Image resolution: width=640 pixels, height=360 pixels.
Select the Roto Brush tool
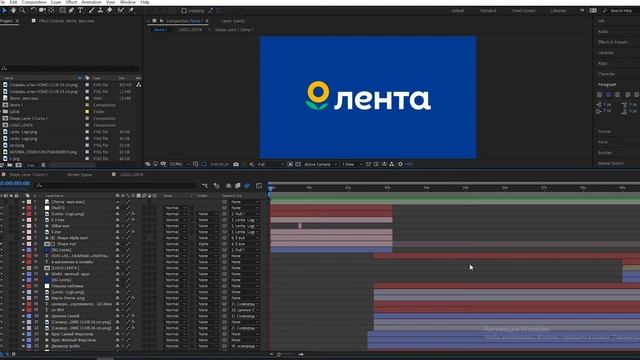pos(121,11)
